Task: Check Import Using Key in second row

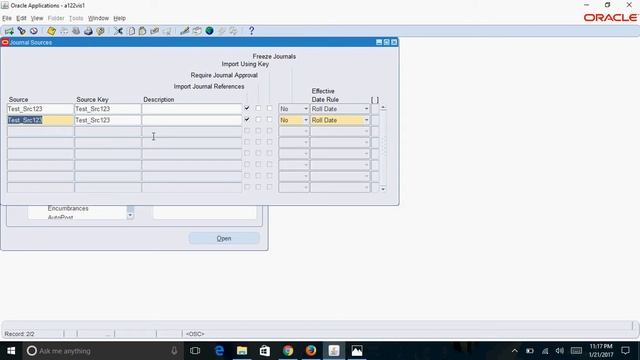Action: pos(269,120)
